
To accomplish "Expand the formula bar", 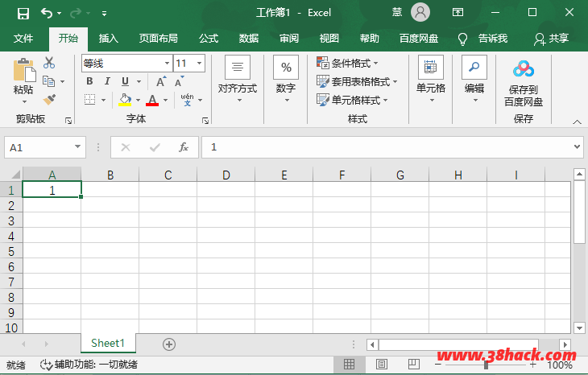I will click(577, 146).
